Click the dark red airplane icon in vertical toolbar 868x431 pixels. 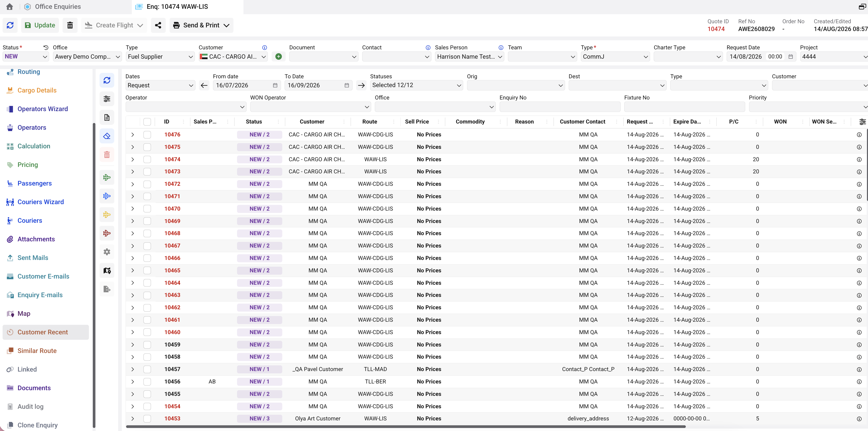coord(107,233)
